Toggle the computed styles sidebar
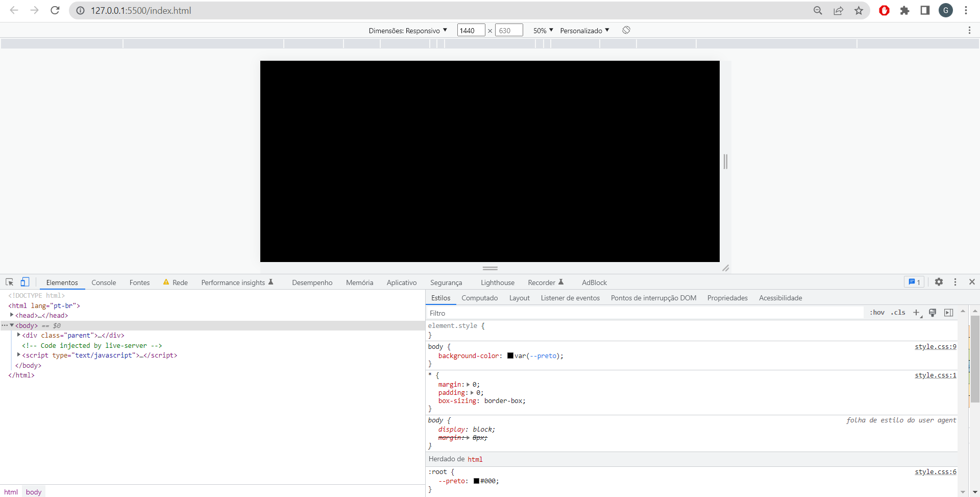Viewport: 980px width, 497px height. pyautogui.click(x=949, y=313)
